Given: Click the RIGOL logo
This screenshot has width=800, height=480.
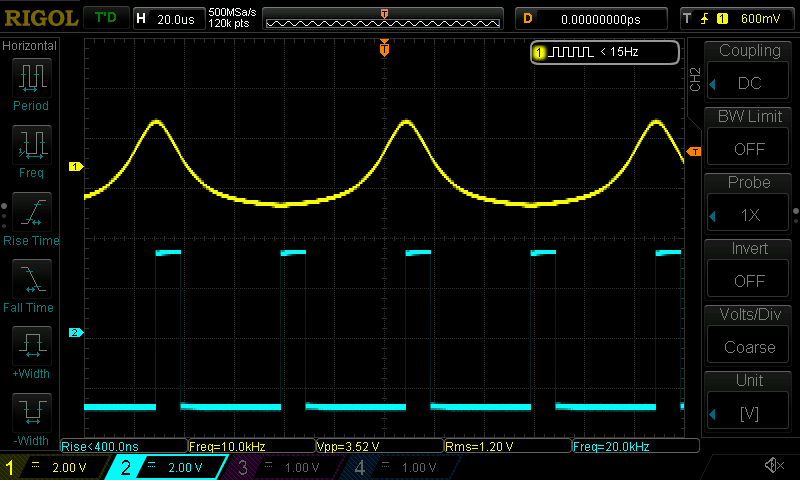Looking at the screenshot, I should [41, 18].
